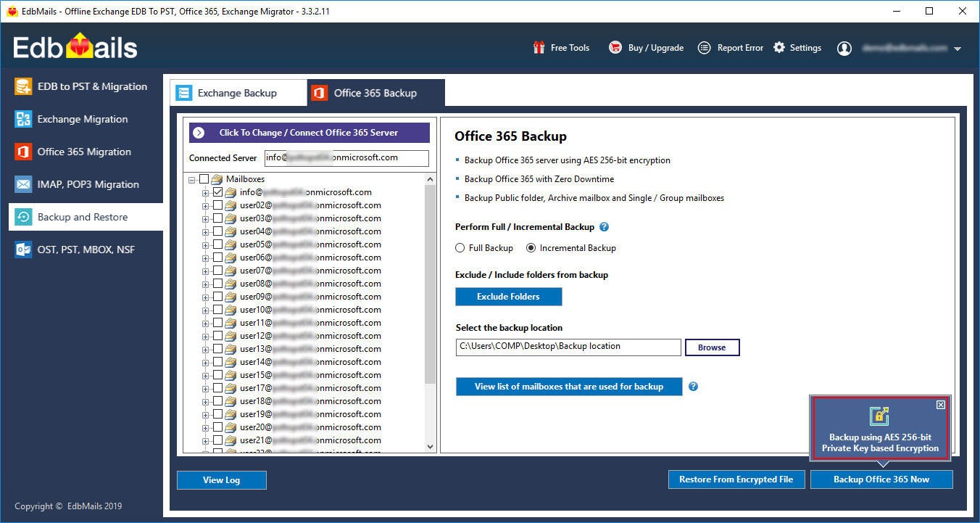Click the Exclude Folders button

[508, 297]
